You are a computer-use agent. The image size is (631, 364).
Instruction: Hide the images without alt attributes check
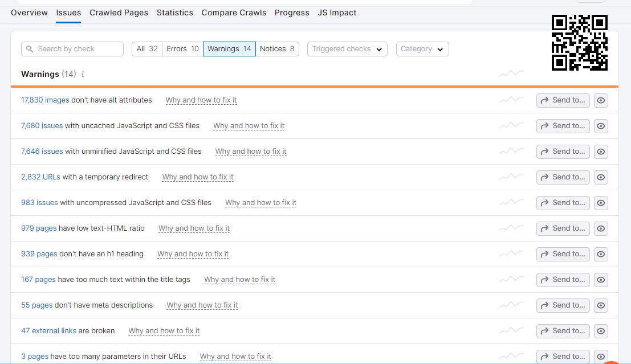pos(601,100)
